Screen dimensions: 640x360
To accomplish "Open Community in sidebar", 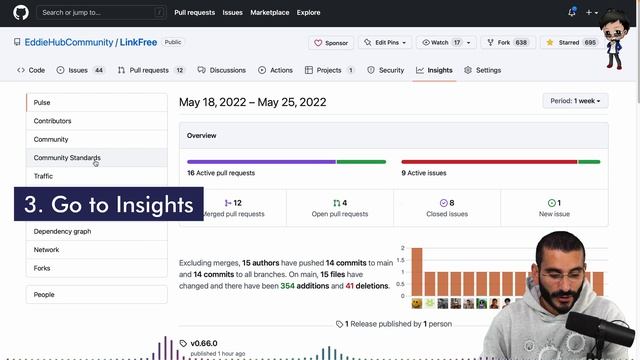I will tap(97, 139).
